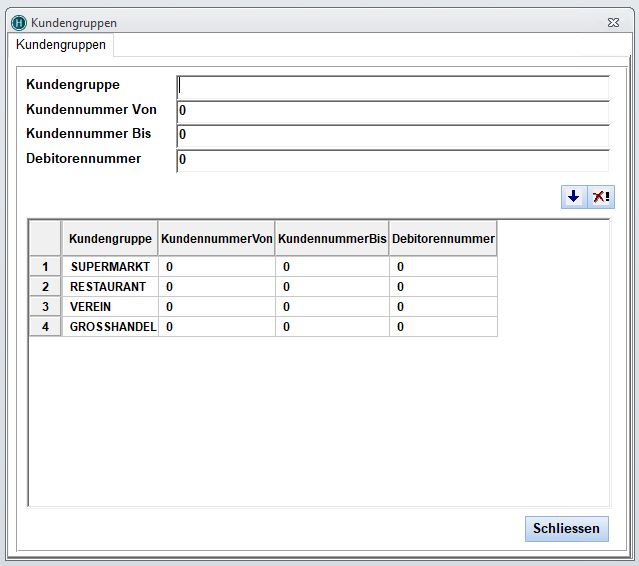The image size is (639, 566).
Task: Click the blue down-arrow add icon
Action: (x=573, y=197)
